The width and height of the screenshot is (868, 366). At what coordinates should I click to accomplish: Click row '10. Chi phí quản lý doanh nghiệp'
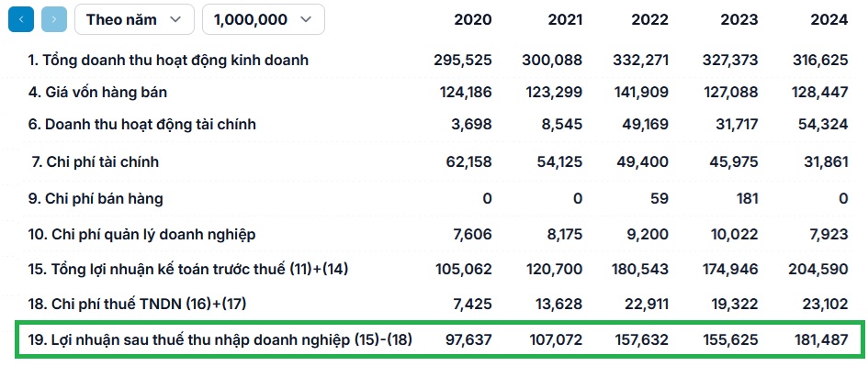coord(437,235)
